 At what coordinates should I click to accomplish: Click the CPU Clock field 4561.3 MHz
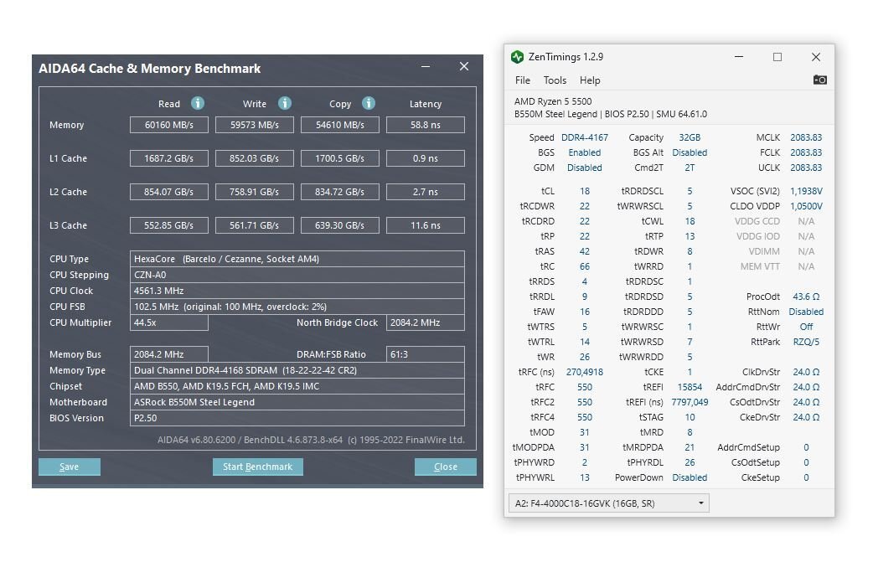coord(297,291)
